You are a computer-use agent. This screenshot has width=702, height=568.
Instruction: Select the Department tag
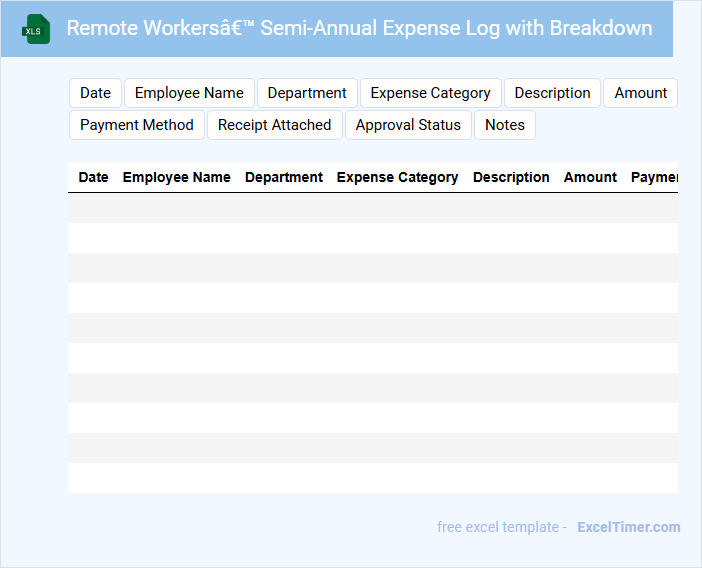pyautogui.click(x=307, y=93)
